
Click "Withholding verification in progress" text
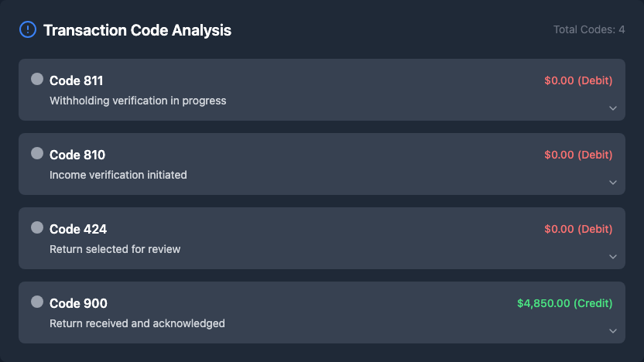[x=138, y=101]
